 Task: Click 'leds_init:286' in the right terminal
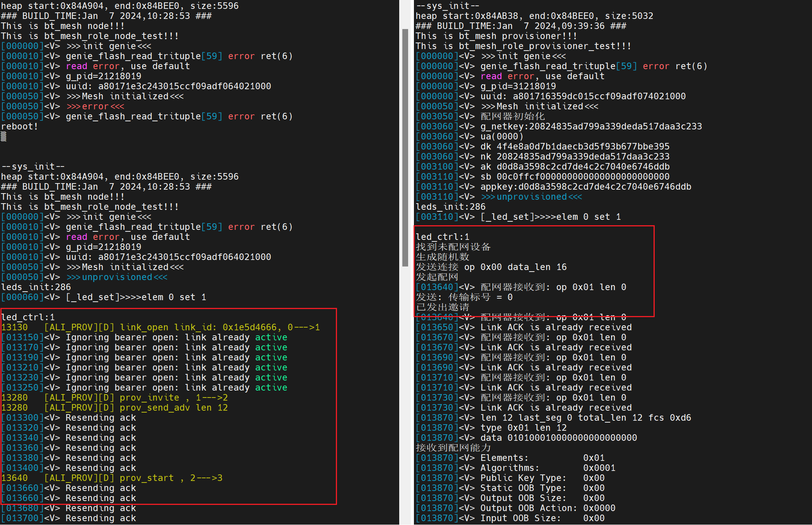[x=450, y=207]
